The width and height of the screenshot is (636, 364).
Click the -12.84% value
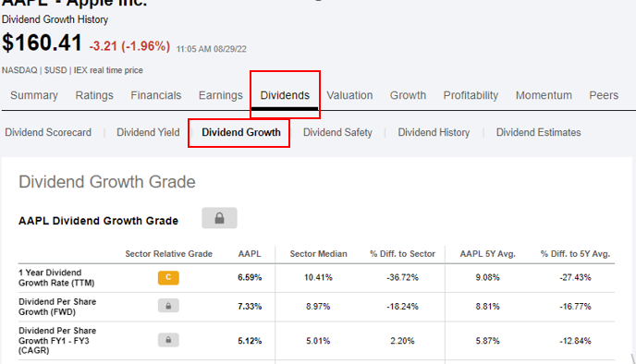click(575, 341)
